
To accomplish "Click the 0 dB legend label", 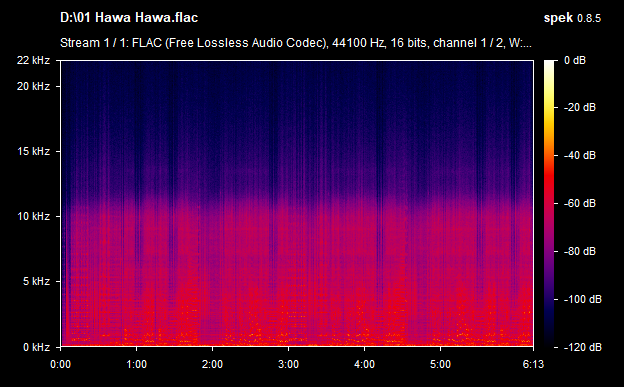I will [x=575, y=60].
